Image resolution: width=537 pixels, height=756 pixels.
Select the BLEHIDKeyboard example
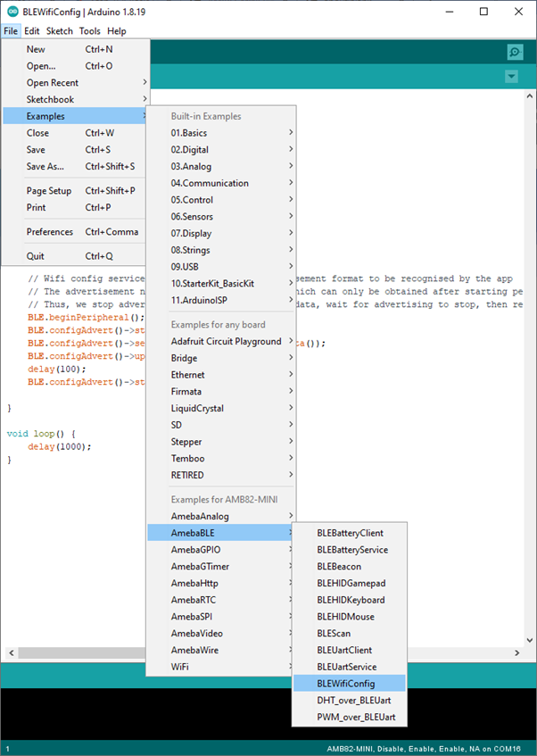(351, 600)
